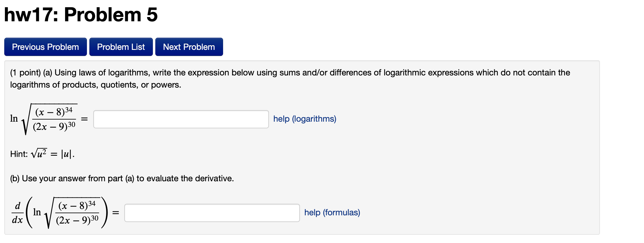Click the part (a) logarithm answer field
Image resolution: width=644 pixels, height=243 pixels.
tap(181, 119)
